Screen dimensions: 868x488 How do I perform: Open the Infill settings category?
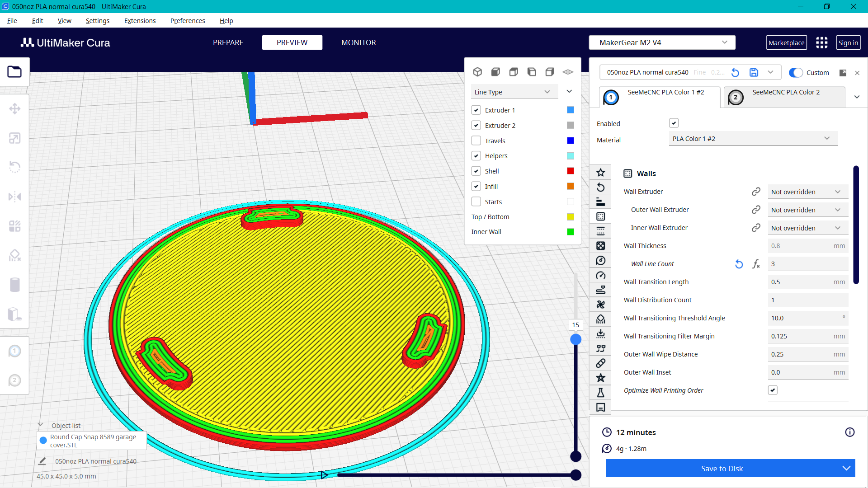tap(601, 245)
